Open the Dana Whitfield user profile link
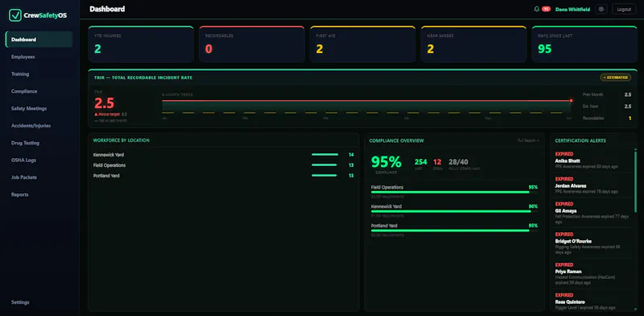644x316 pixels. [572, 9]
